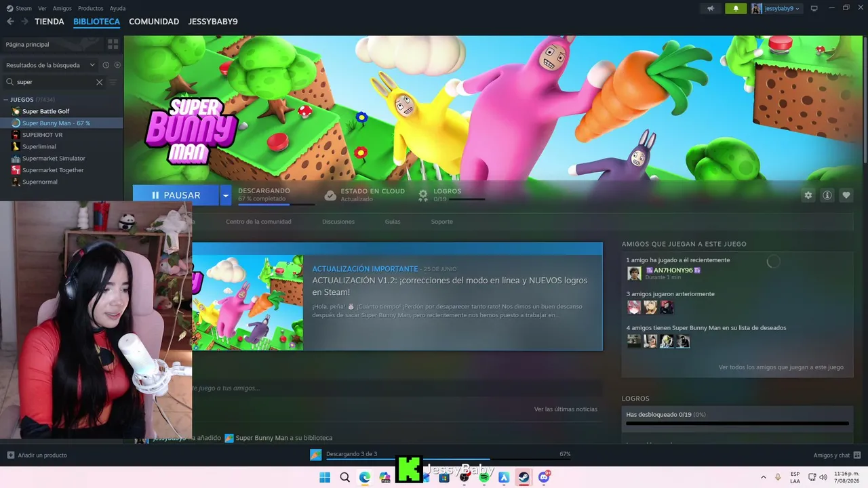Go forward with the navigation arrow
The height and width of the screenshot is (488, 868).
[x=24, y=22]
